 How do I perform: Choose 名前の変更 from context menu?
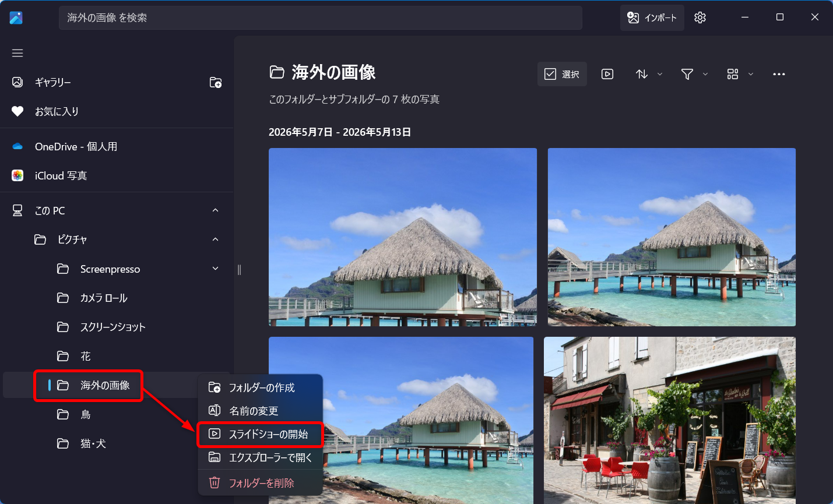pyautogui.click(x=261, y=411)
